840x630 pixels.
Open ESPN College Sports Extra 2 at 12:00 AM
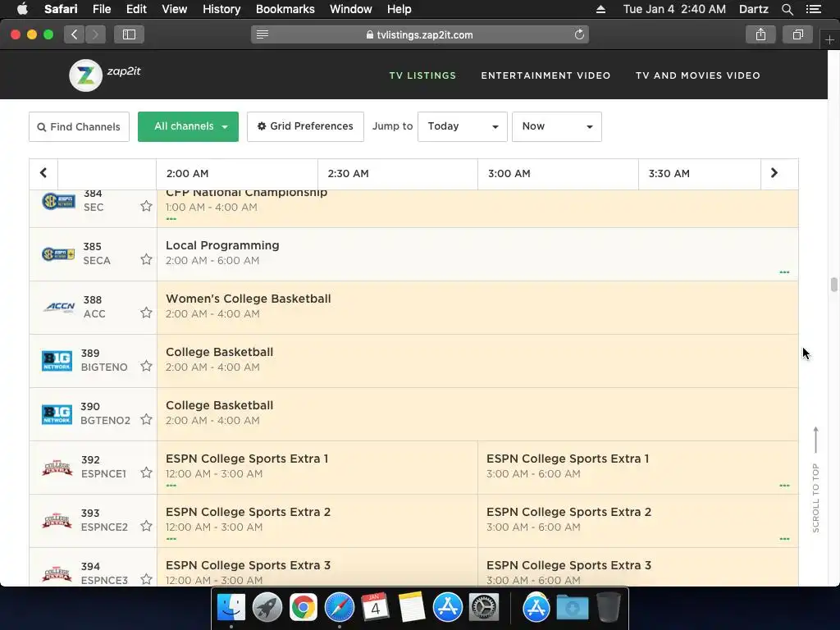pos(317,521)
